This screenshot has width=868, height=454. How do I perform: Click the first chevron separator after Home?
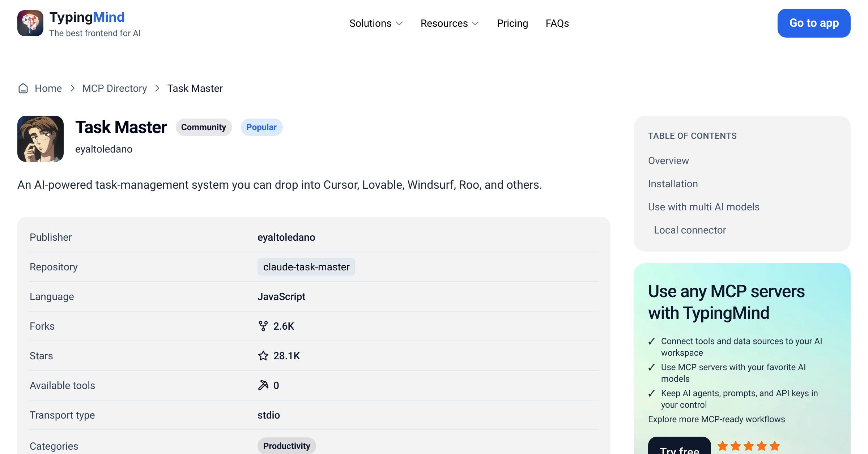[x=72, y=88]
